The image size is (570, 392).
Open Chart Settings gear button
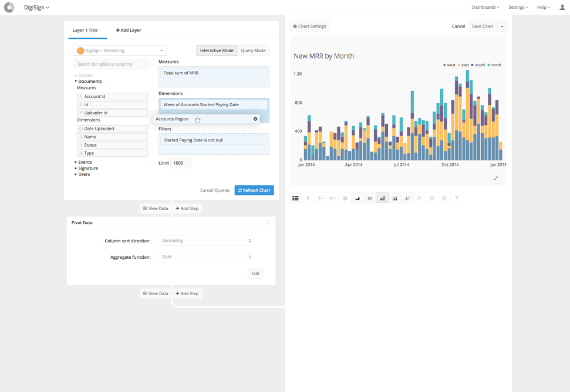pos(310,26)
